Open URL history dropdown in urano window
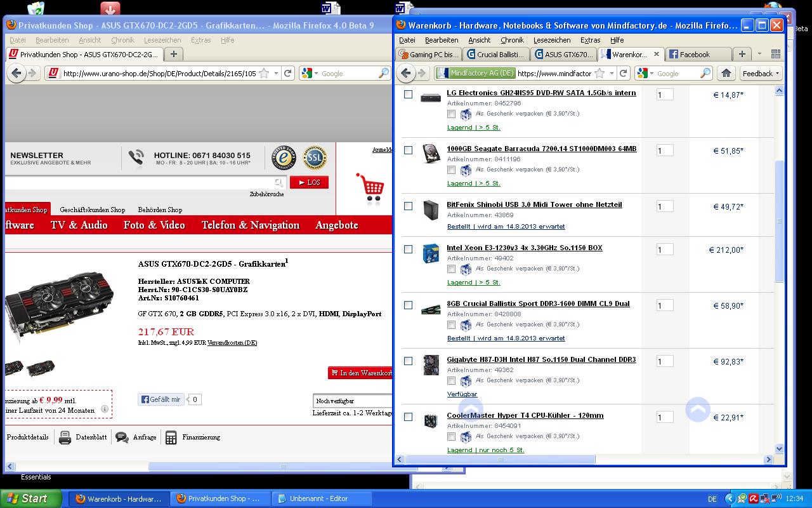This screenshot has width=812, height=508. (x=276, y=74)
